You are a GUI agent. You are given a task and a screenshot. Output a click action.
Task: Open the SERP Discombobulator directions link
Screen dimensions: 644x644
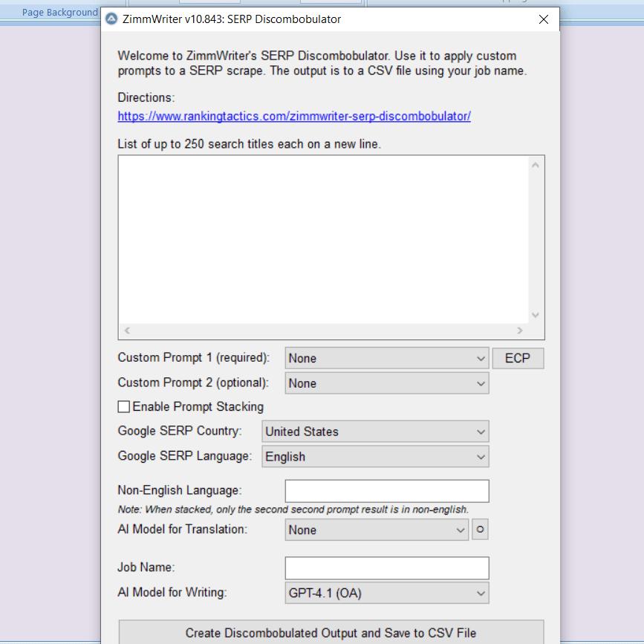coord(294,117)
